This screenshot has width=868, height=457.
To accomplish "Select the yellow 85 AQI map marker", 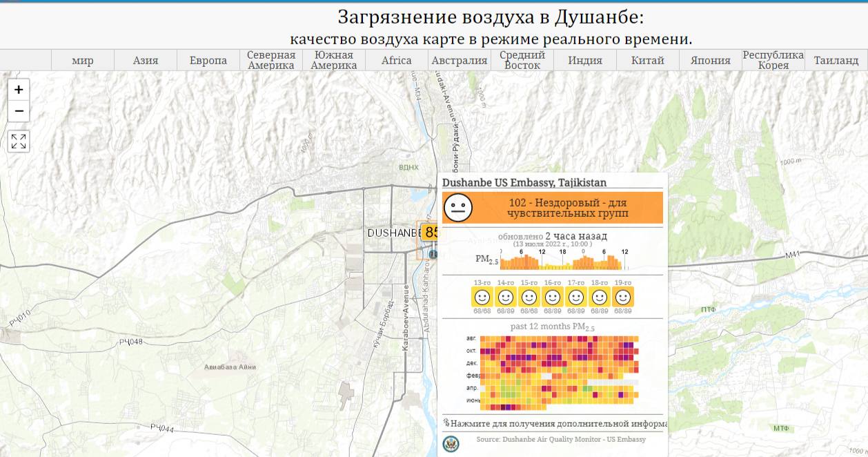I will (429, 232).
